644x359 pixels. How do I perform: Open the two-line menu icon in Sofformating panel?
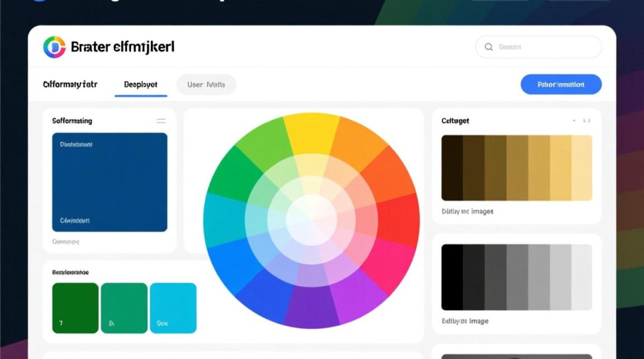point(161,121)
